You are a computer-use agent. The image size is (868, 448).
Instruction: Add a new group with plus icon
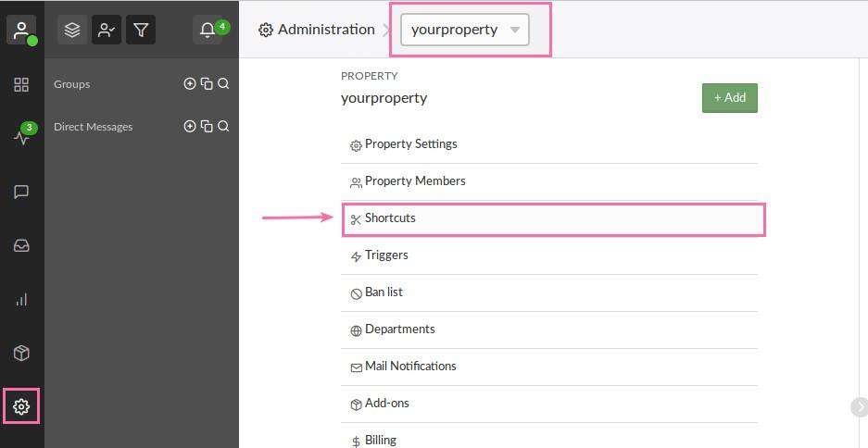click(190, 84)
